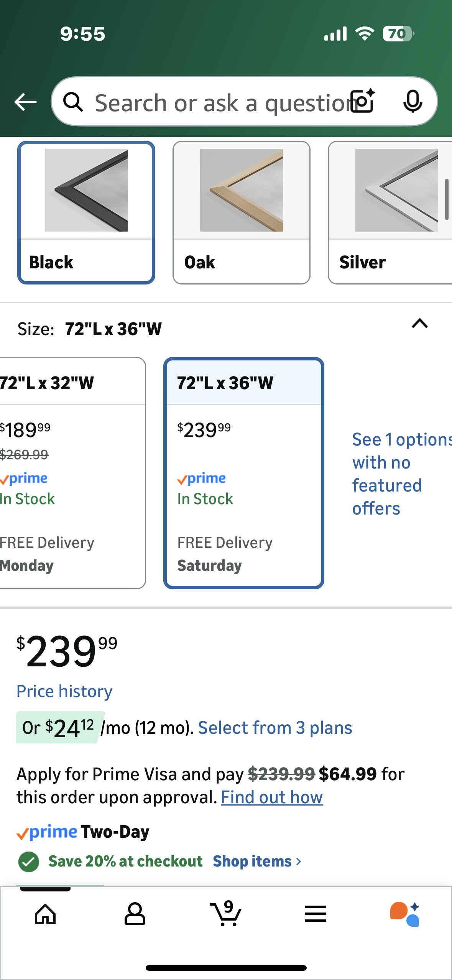Open the Price history link
This screenshot has width=452, height=980.
tap(64, 691)
